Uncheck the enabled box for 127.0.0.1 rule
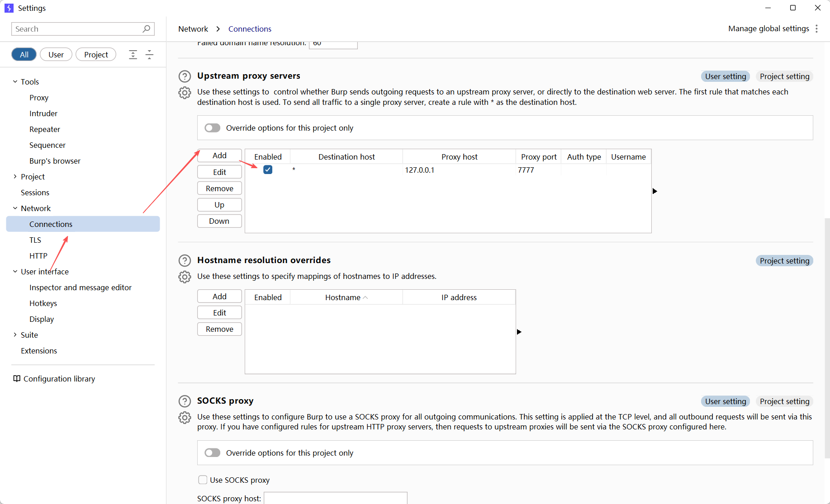830x504 pixels. tap(268, 170)
